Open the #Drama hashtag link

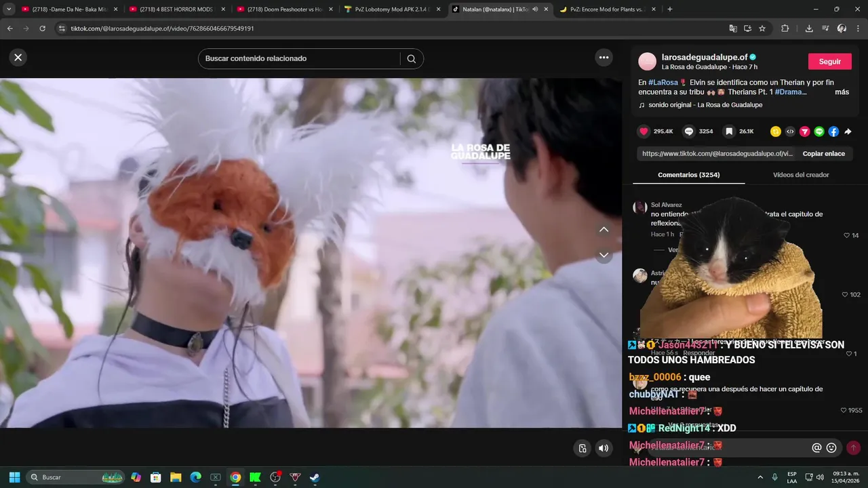coord(791,92)
